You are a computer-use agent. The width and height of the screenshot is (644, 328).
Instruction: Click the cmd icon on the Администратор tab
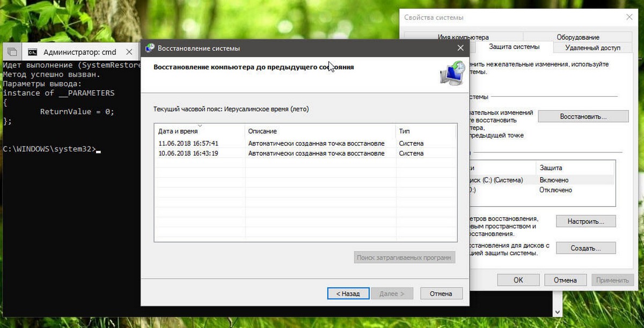click(x=33, y=52)
